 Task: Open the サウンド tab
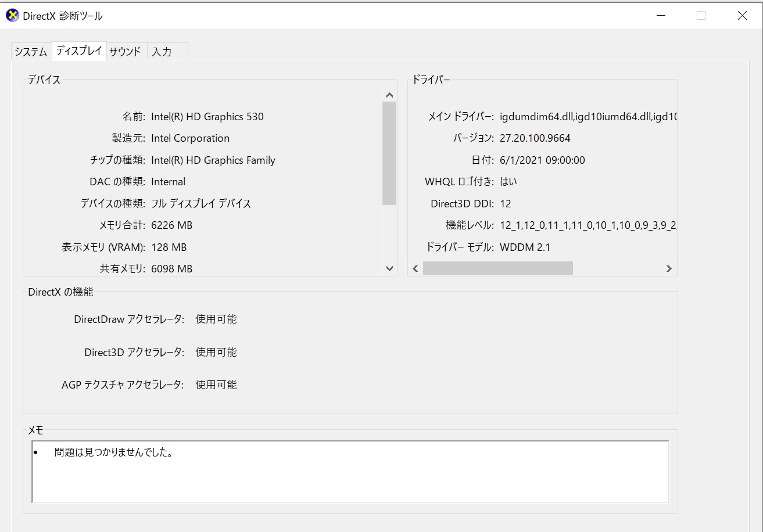coord(124,51)
